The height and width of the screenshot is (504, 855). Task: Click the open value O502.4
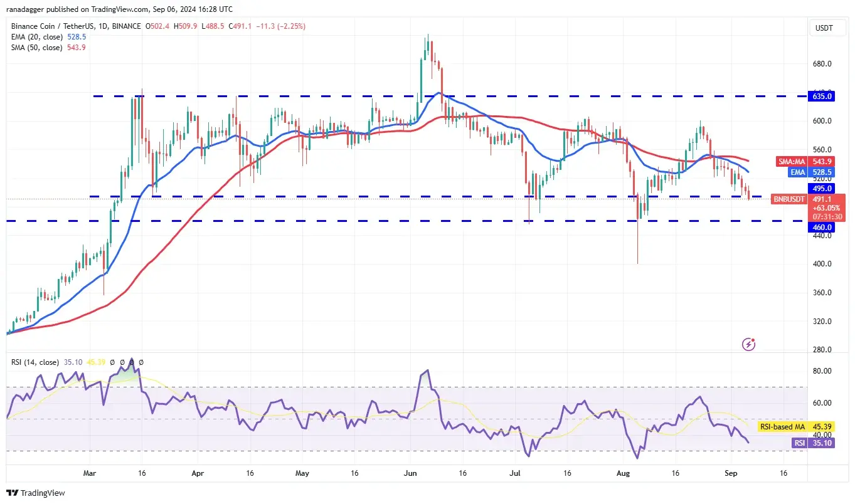[x=157, y=27]
